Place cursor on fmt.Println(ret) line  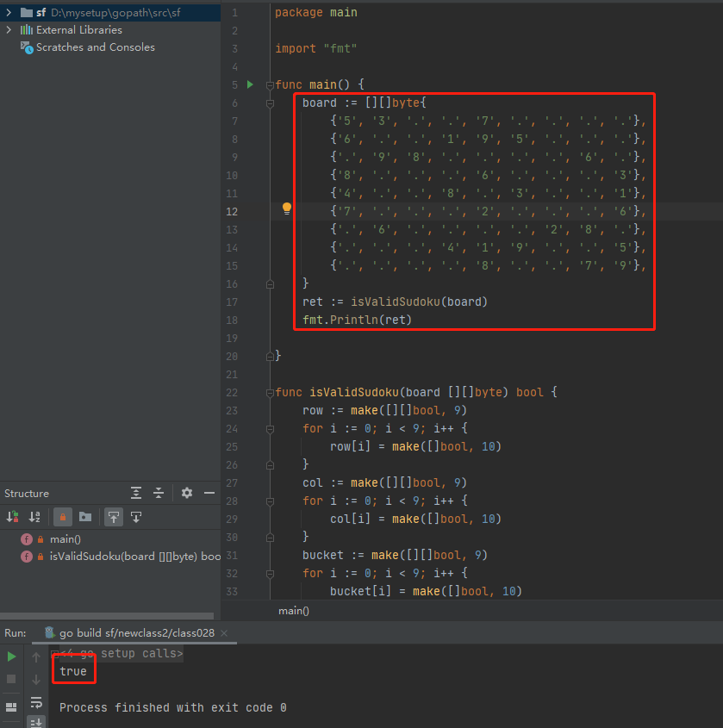click(357, 320)
